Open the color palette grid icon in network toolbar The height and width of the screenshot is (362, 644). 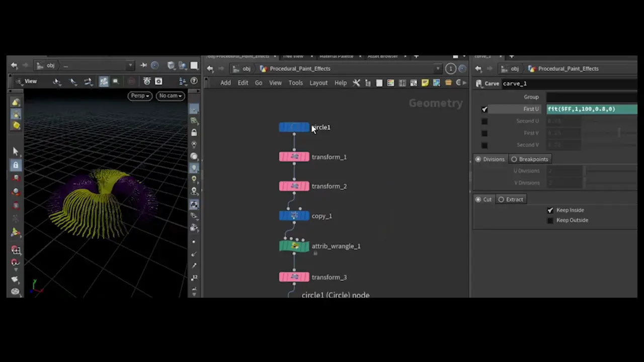(390, 83)
